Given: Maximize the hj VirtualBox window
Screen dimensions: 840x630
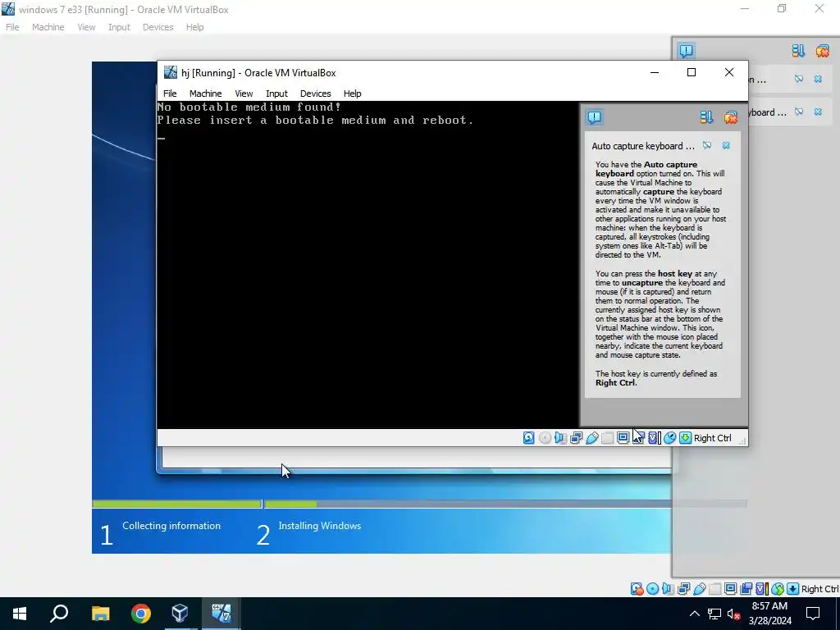Looking at the screenshot, I should 692,72.
